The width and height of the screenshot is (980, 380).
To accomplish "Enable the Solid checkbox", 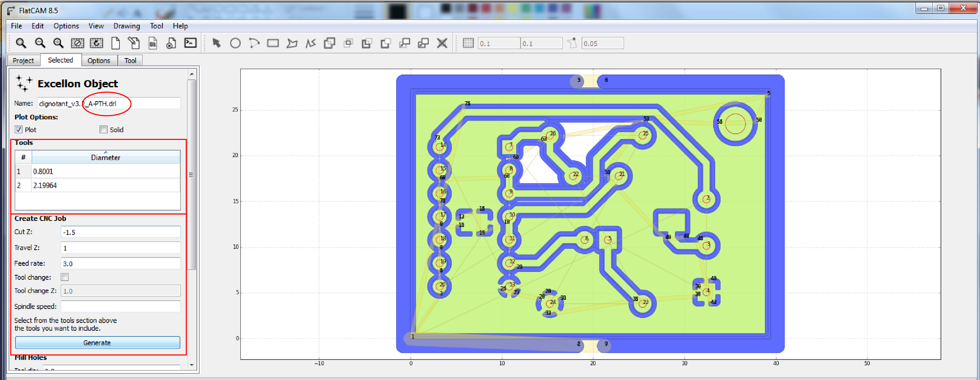I will 103,130.
